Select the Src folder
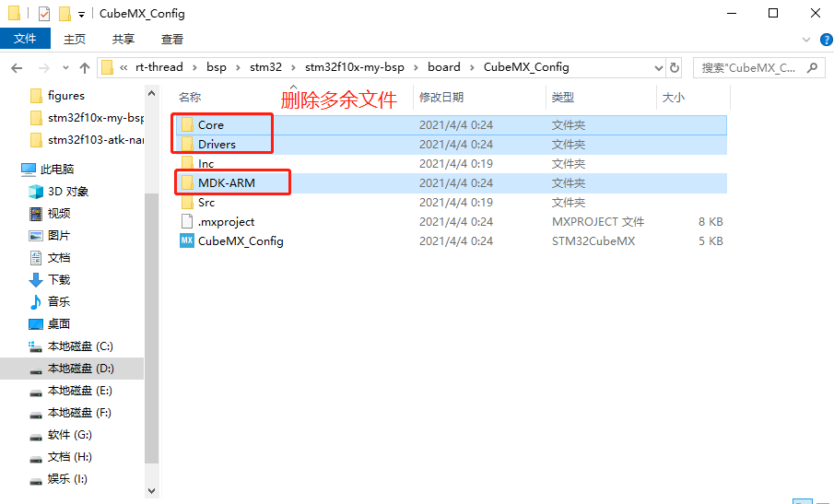The image size is (834, 504). point(451,203)
